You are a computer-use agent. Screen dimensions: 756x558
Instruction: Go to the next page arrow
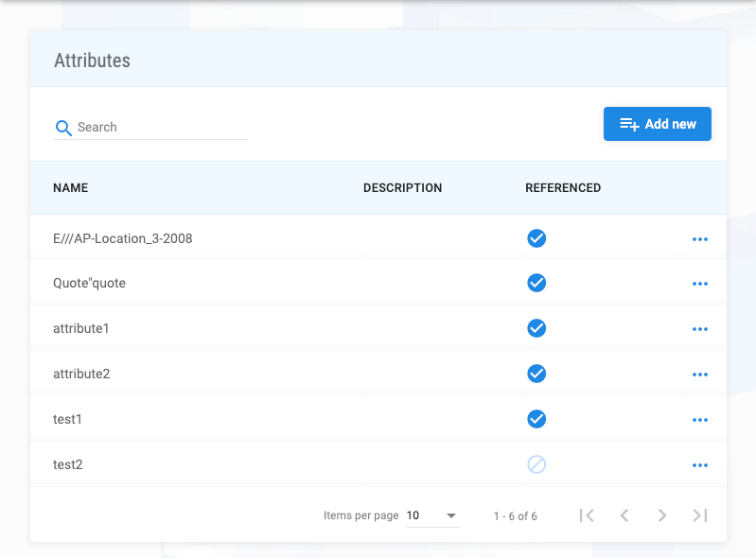tap(662, 515)
